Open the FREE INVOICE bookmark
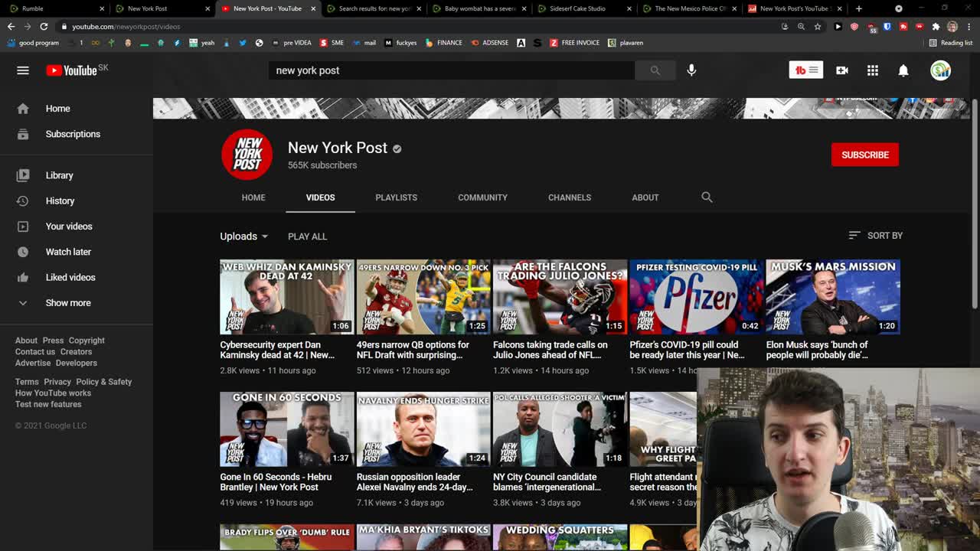The width and height of the screenshot is (980, 551). (x=574, y=43)
